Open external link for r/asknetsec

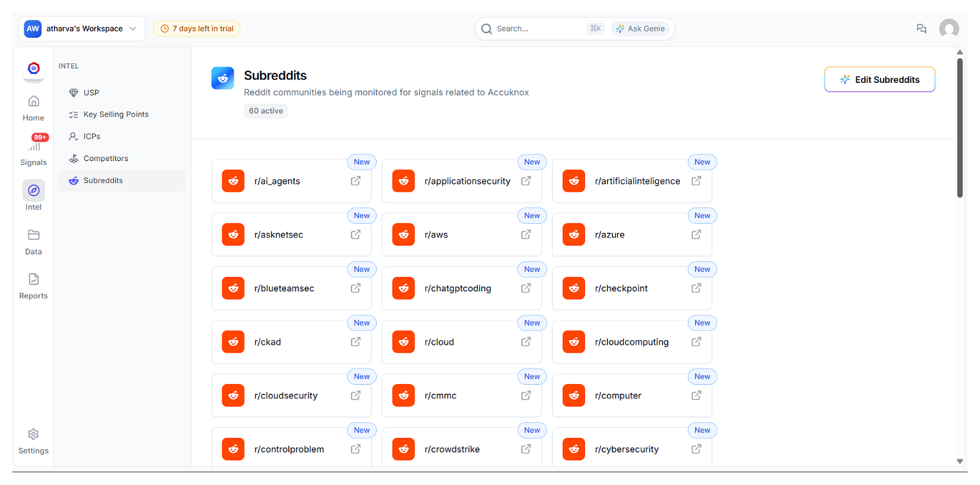(x=356, y=234)
